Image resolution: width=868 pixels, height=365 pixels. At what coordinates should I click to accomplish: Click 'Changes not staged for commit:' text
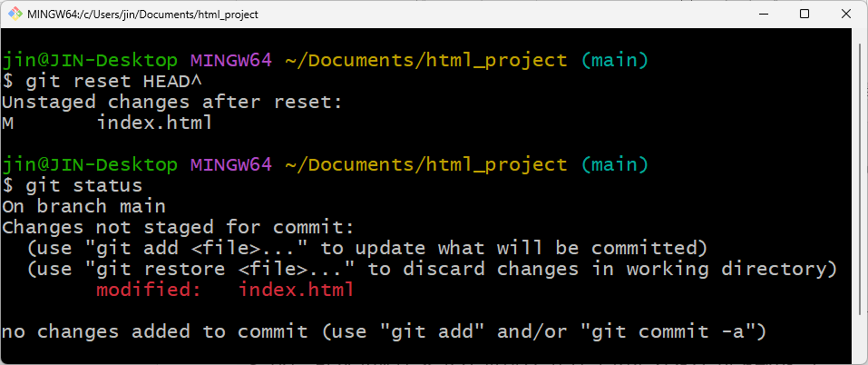click(178, 227)
